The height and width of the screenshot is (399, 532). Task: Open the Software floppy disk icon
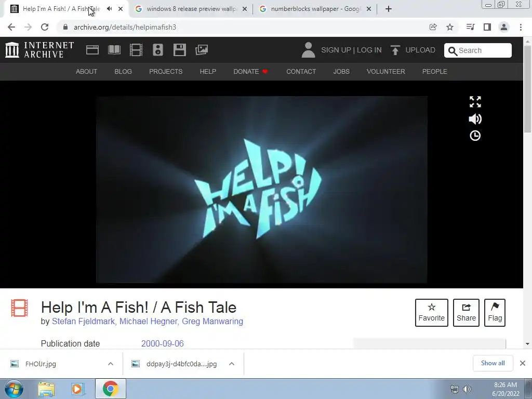pyautogui.click(x=179, y=50)
